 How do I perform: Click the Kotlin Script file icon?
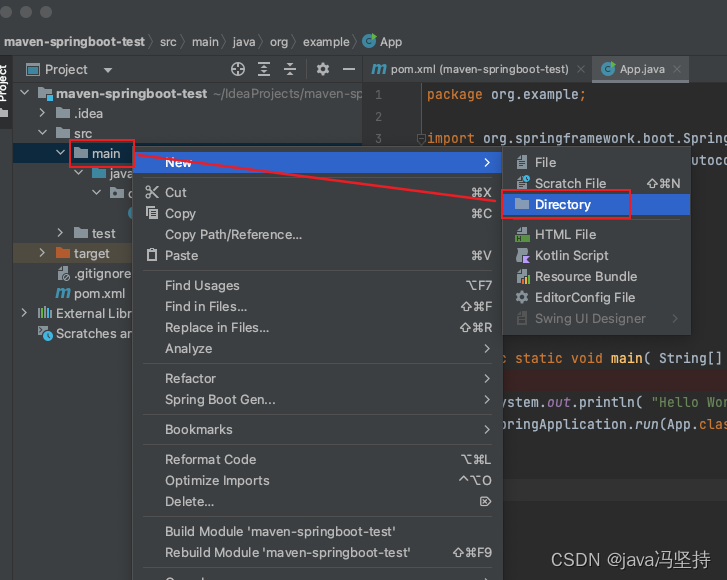[523, 255]
